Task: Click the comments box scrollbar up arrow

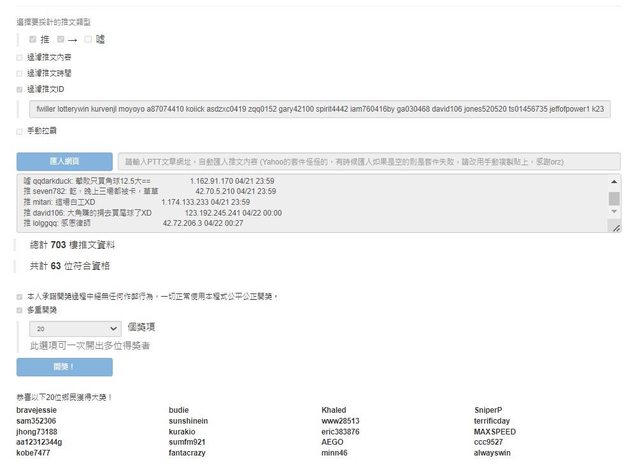Action: 614,182
